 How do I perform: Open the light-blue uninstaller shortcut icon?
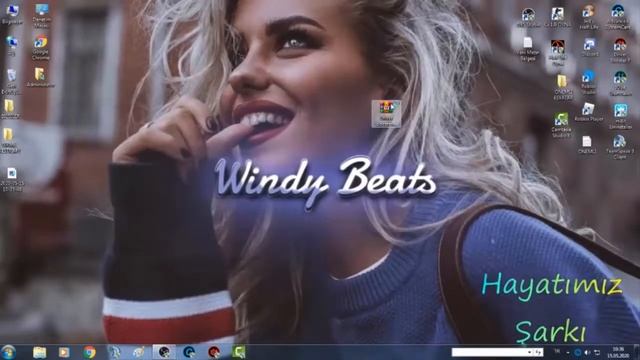pyautogui.click(x=620, y=116)
